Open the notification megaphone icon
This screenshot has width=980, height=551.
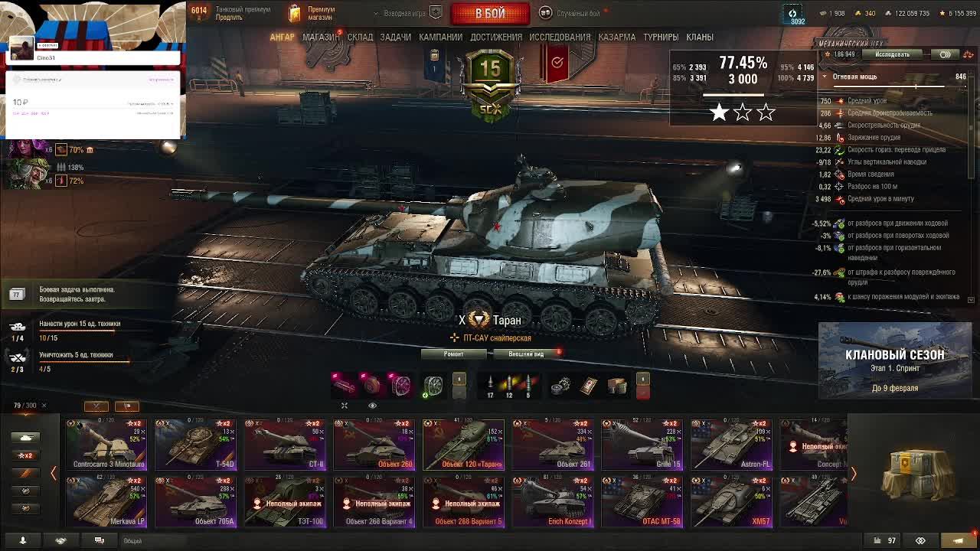tap(958, 540)
